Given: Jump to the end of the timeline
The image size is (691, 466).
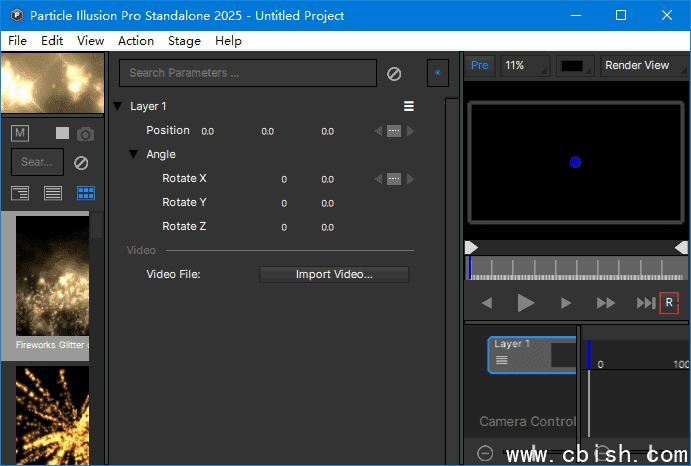Looking at the screenshot, I should coord(645,303).
